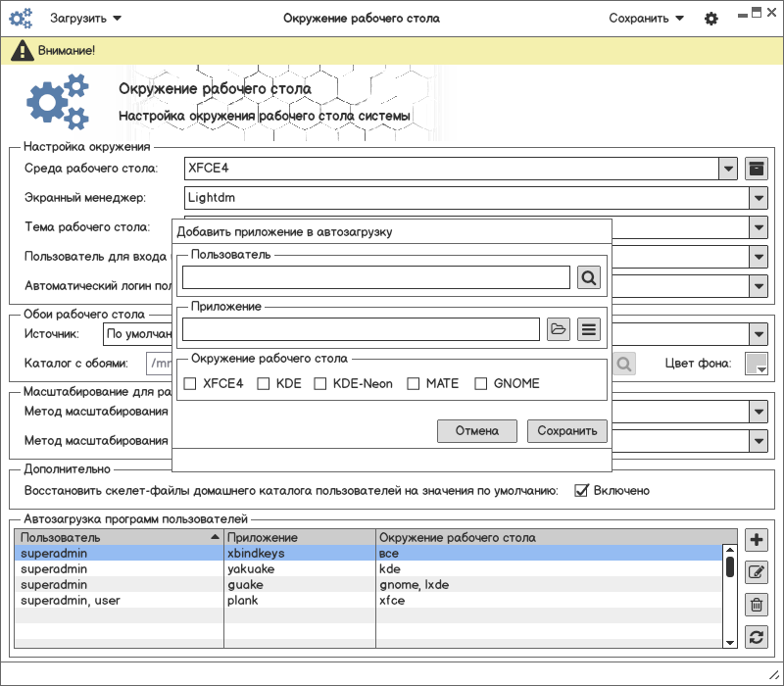Click the edit autostart entry icon

pos(756,572)
